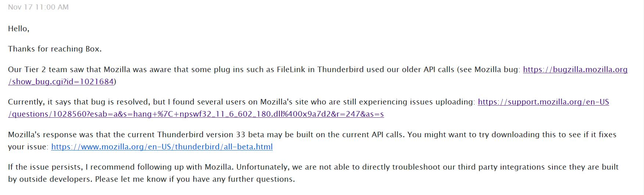644x195 pixels.
Task: Open the Thunderbird all-beta.html download link
Action: (x=162, y=147)
